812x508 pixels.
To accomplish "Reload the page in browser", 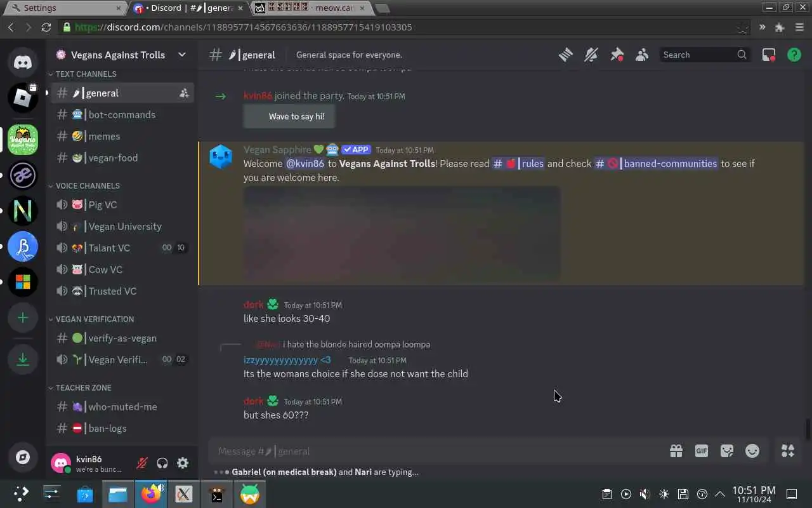I will pyautogui.click(x=46, y=27).
